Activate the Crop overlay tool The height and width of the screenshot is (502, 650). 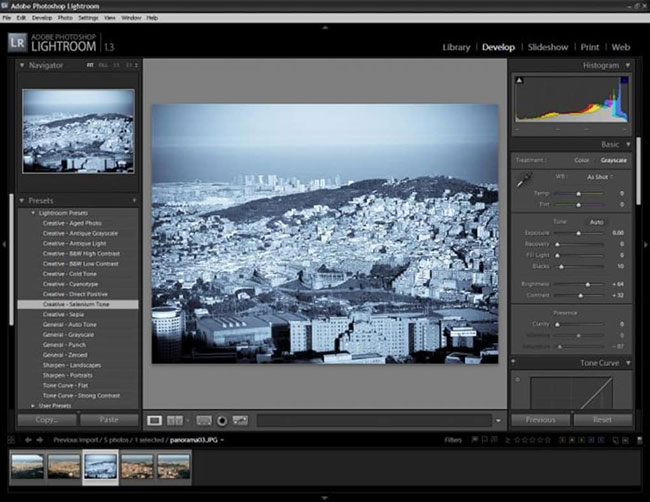204,420
